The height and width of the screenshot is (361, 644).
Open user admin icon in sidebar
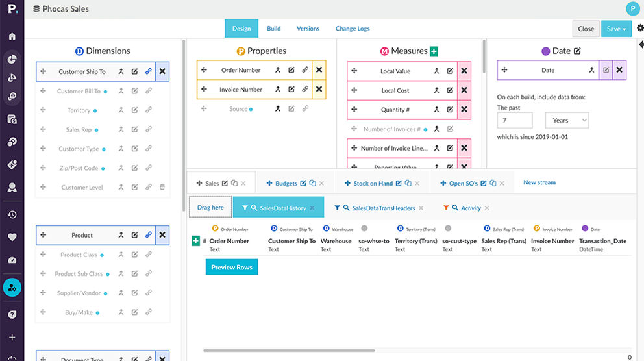point(12,288)
